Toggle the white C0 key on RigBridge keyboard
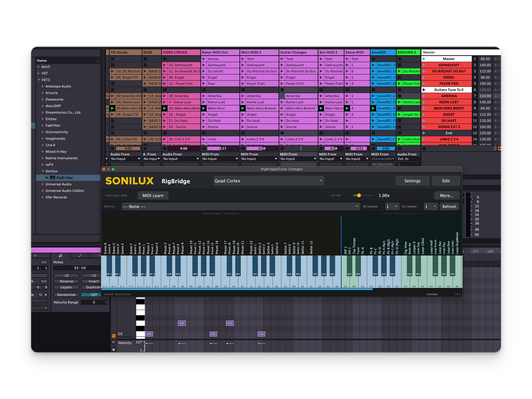This screenshot has height=399, width=532. 165,282
